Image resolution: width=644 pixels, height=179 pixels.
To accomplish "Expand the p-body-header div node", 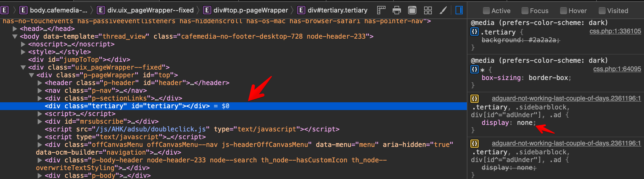I will click(40, 160).
